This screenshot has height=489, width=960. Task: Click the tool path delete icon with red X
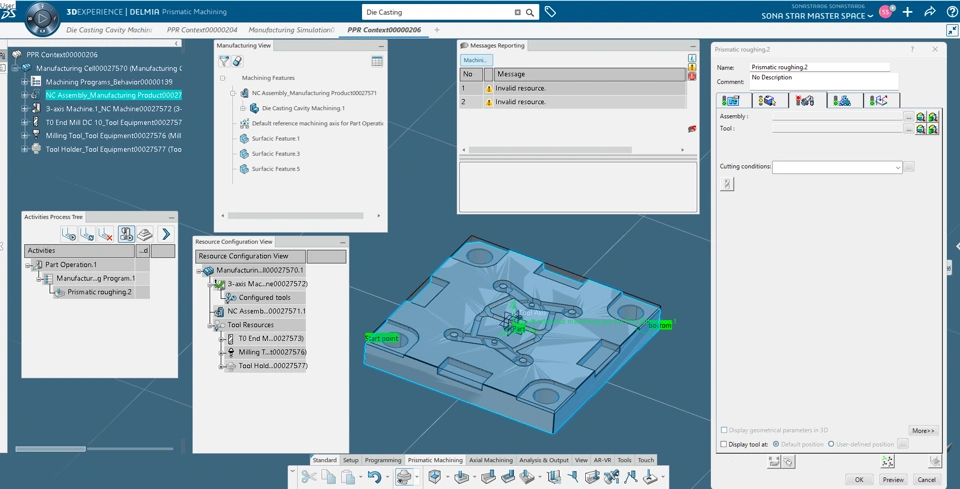106,234
